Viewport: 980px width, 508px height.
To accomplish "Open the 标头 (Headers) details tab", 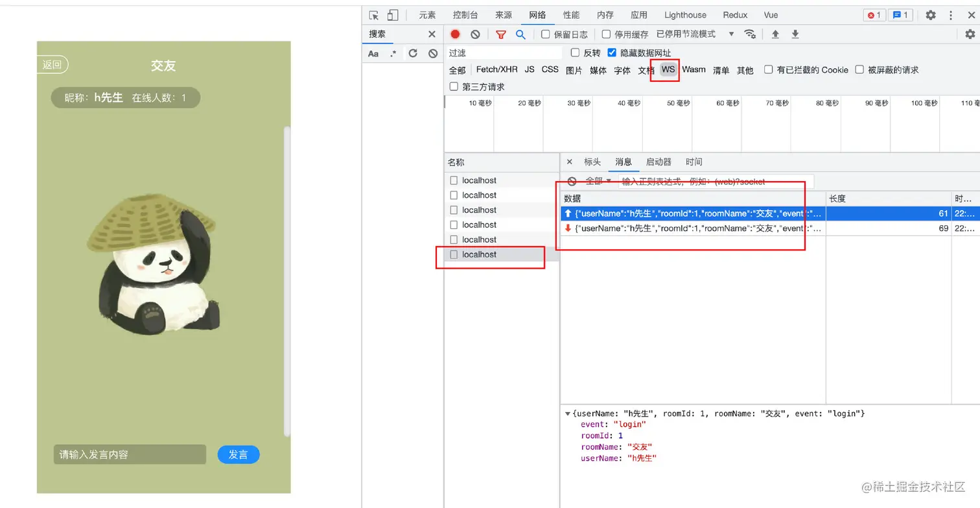I will tap(592, 162).
